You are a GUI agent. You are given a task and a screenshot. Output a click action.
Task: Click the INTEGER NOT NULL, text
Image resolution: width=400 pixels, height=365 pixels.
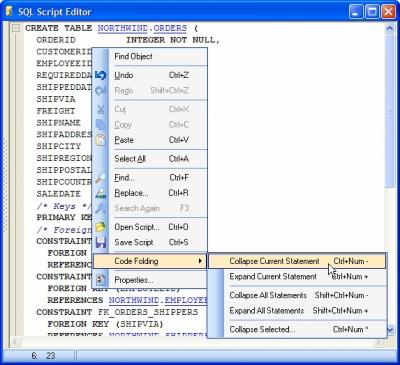click(173, 40)
